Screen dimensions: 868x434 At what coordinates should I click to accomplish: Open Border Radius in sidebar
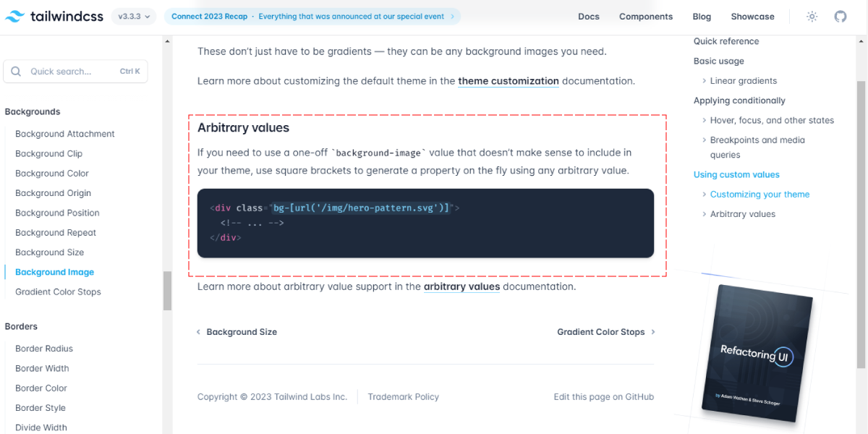[x=44, y=349]
